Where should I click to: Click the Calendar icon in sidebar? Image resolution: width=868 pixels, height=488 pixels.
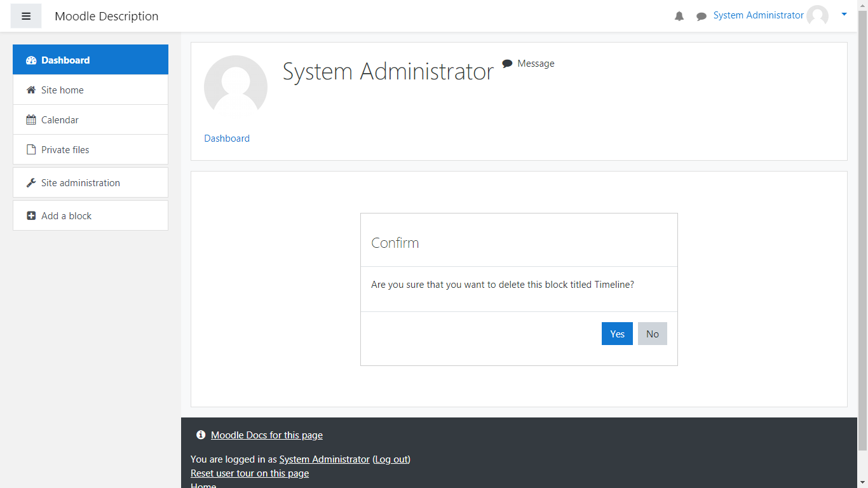point(31,120)
